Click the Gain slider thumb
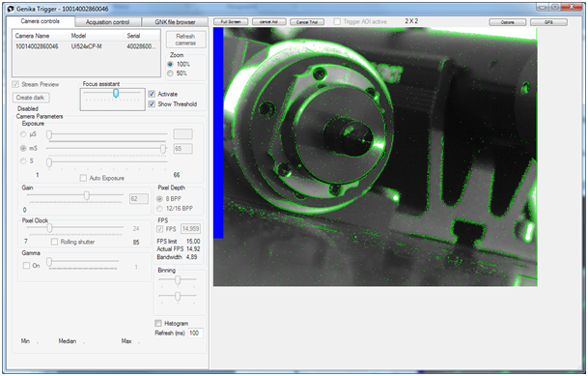Viewport: 588px width, 376px height. [87, 195]
